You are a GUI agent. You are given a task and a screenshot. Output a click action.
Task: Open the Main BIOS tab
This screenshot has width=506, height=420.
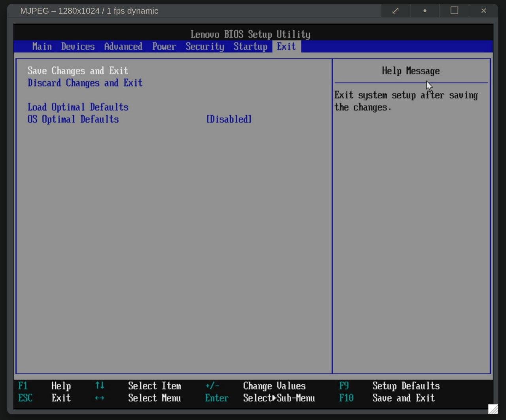click(x=42, y=47)
